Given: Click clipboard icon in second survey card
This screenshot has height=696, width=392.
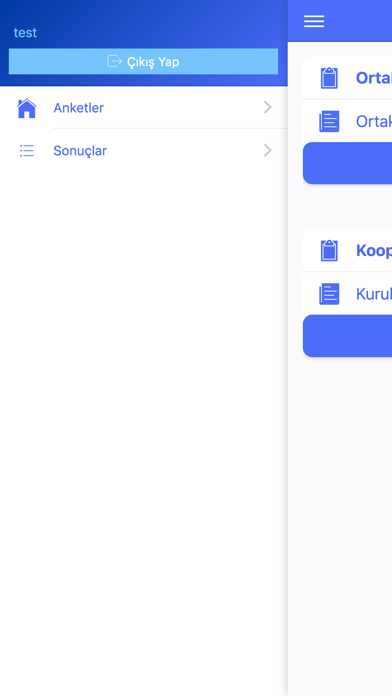Looking at the screenshot, I should (x=329, y=250).
